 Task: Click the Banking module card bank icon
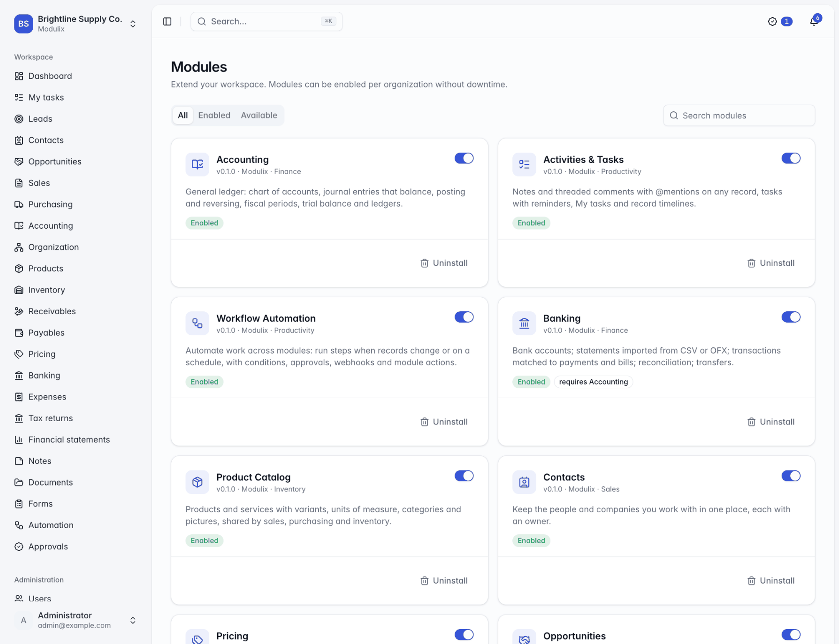tap(524, 323)
